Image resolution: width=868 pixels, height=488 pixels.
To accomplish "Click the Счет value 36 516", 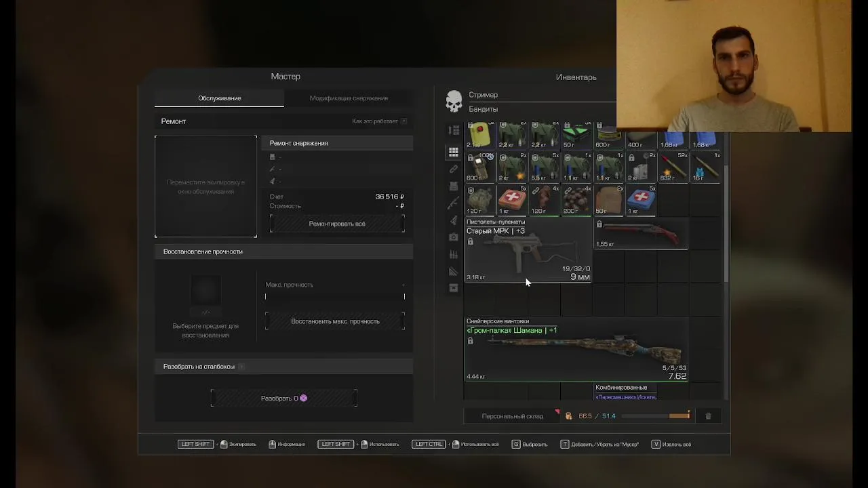I will (x=390, y=197).
